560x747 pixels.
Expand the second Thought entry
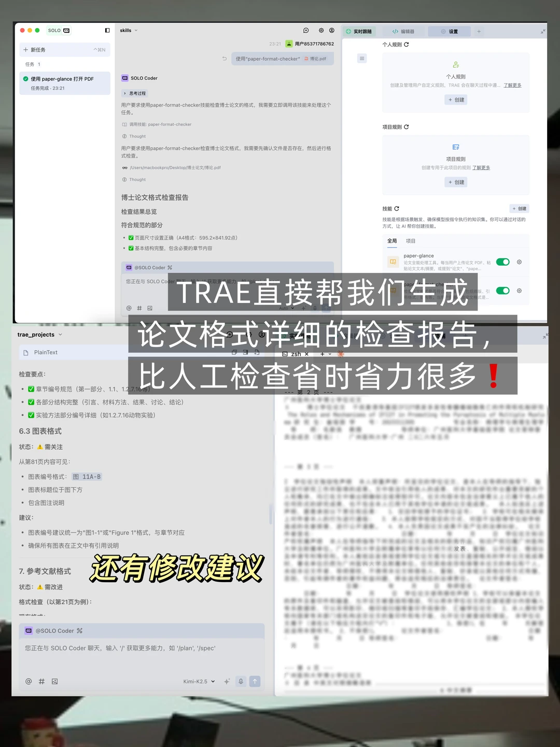tap(134, 179)
